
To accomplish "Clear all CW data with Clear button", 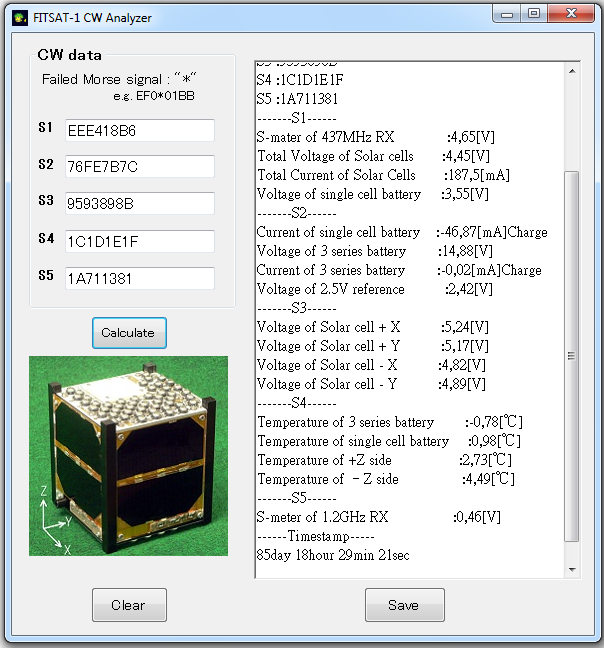I will tap(129, 605).
